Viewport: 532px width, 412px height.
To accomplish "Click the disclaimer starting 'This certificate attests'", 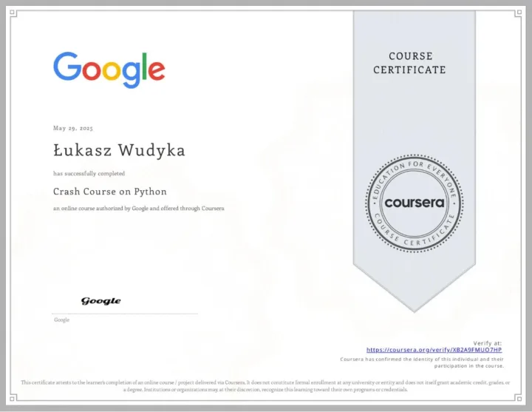I will (265, 386).
